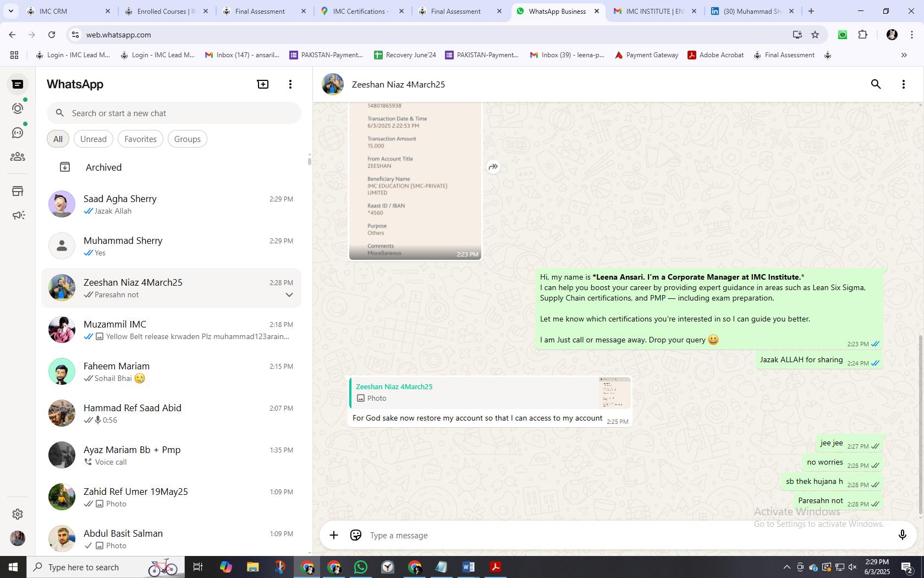The width and height of the screenshot is (924, 578).
Task: Open the Chrome Extensions puzzle icon
Action: [862, 35]
